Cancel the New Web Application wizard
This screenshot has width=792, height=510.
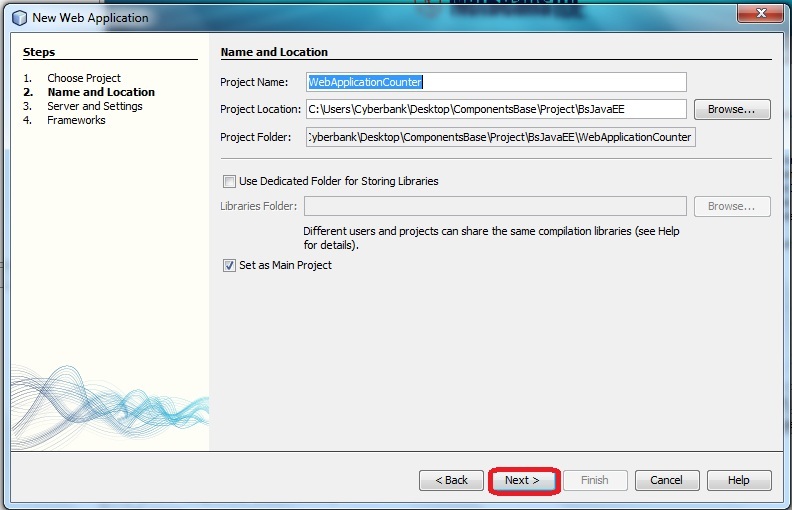click(x=667, y=480)
